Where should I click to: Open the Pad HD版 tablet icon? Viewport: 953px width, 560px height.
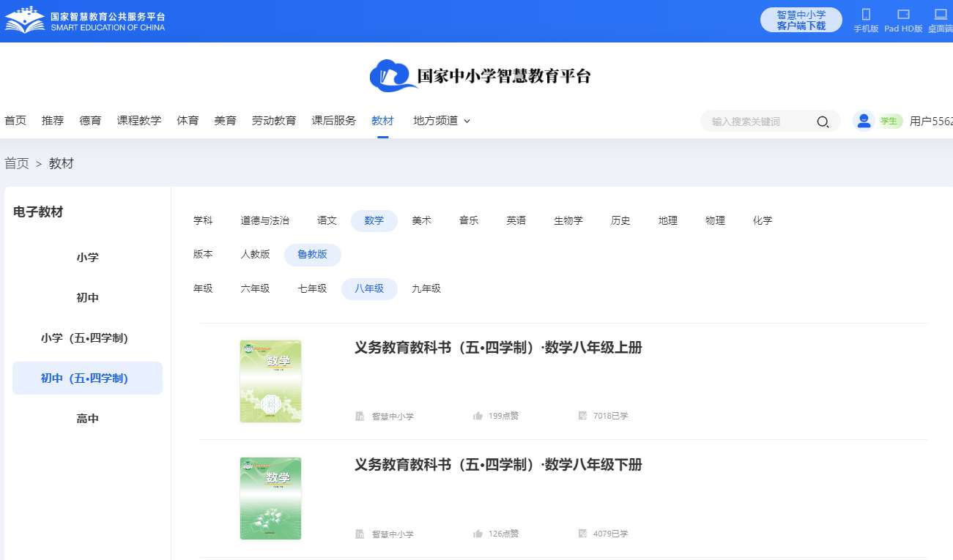click(903, 15)
